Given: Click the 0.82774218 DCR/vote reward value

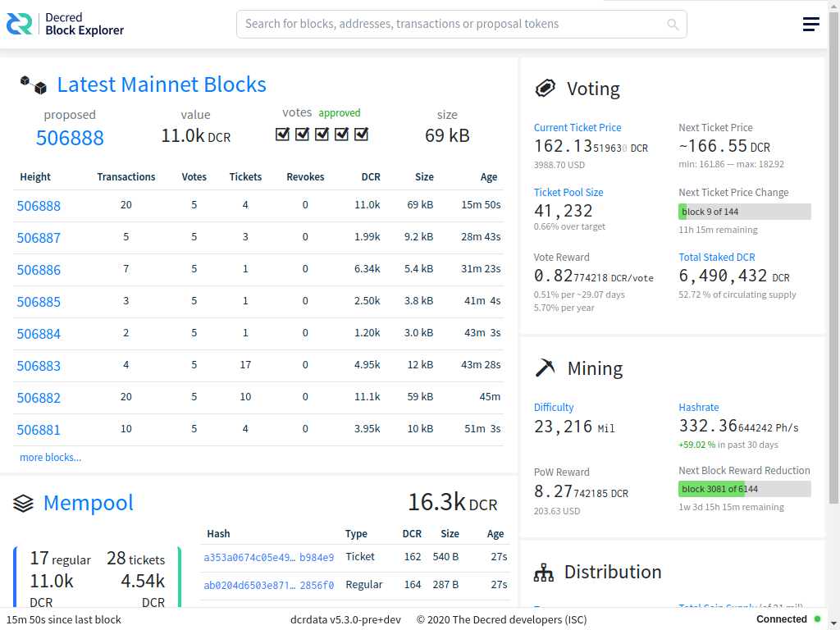Looking at the screenshot, I should click(x=594, y=276).
